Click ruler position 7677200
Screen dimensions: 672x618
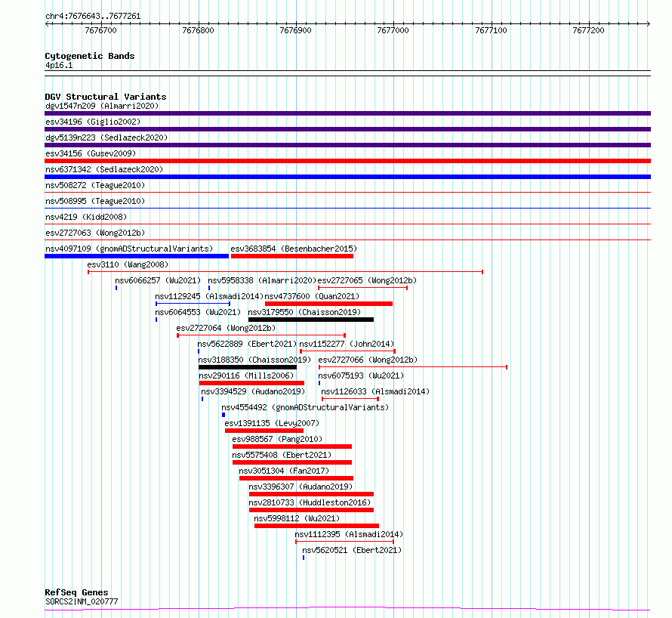(588, 30)
